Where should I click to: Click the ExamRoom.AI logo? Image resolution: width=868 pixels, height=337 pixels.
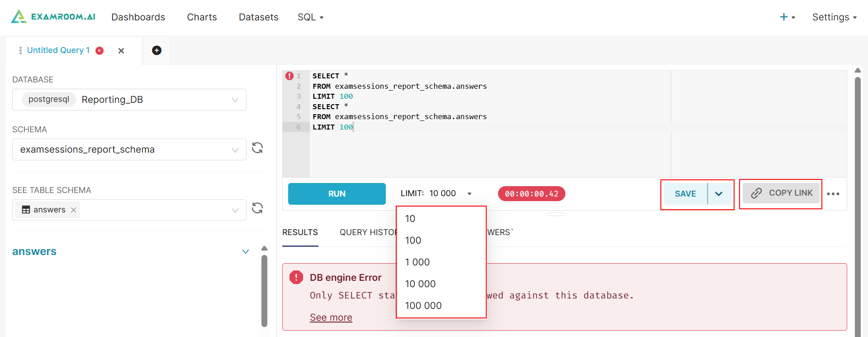coord(53,17)
